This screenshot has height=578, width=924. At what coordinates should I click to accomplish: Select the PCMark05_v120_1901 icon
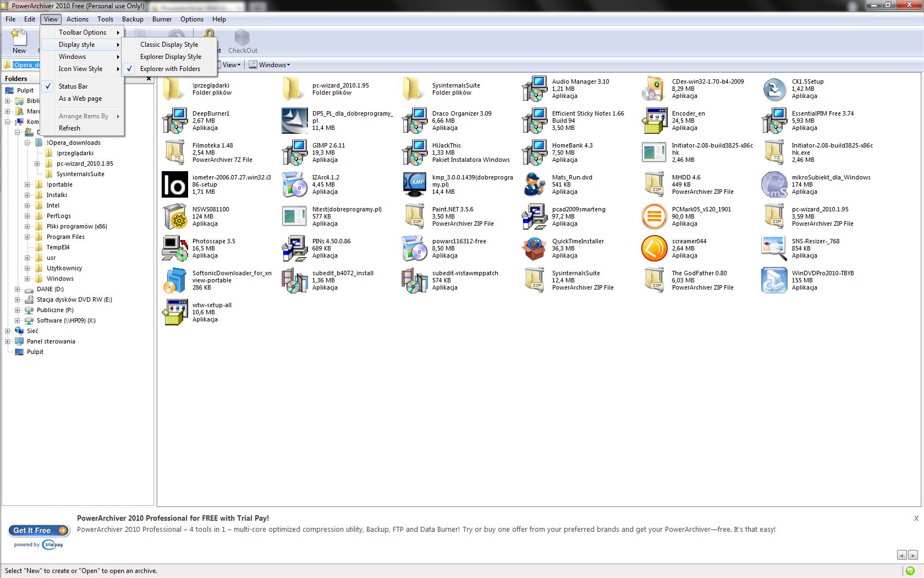654,216
